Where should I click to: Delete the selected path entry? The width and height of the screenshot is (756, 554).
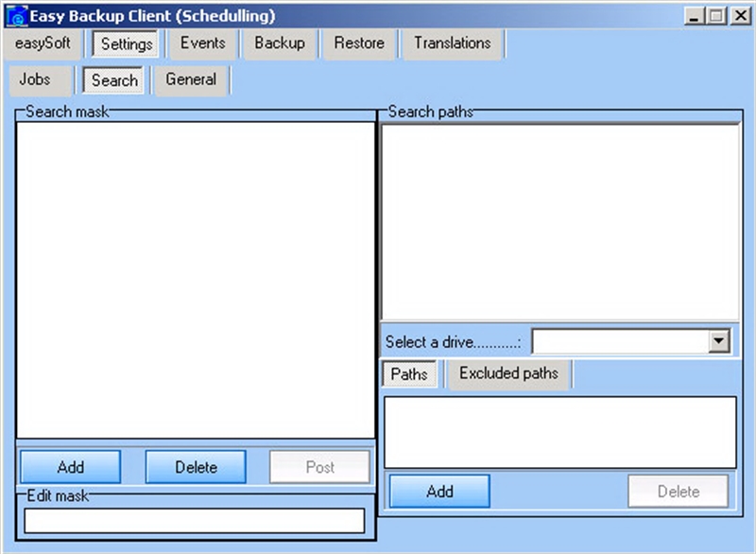click(x=678, y=491)
